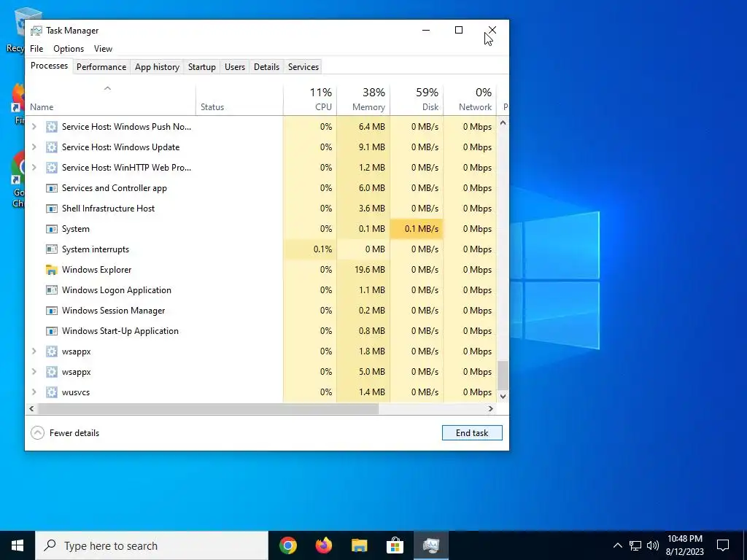Click the horizontal scroll right arrow
747x560 pixels.
click(x=491, y=408)
